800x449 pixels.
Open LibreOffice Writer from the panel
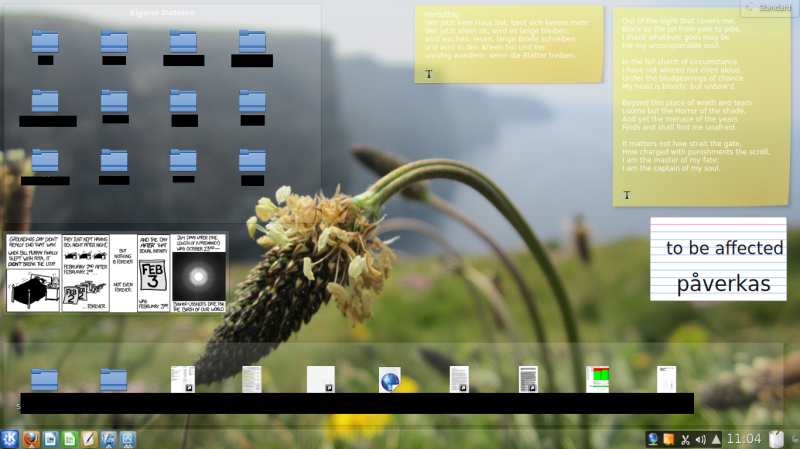(x=51, y=439)
